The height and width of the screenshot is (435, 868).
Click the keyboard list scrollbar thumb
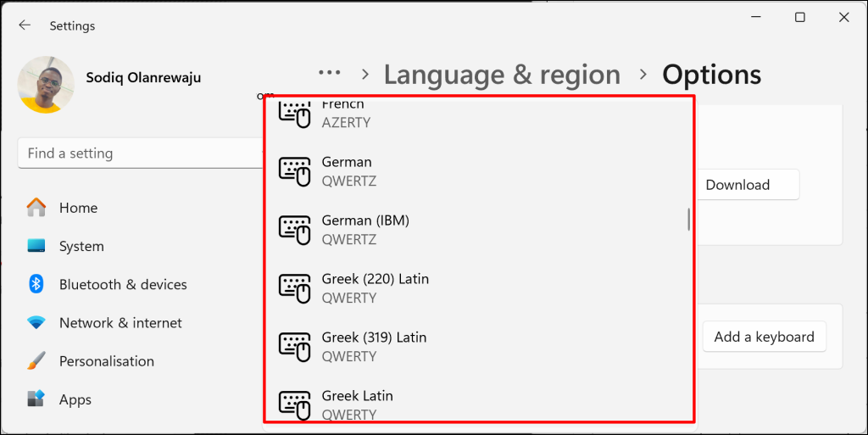[x=688, y=219]
